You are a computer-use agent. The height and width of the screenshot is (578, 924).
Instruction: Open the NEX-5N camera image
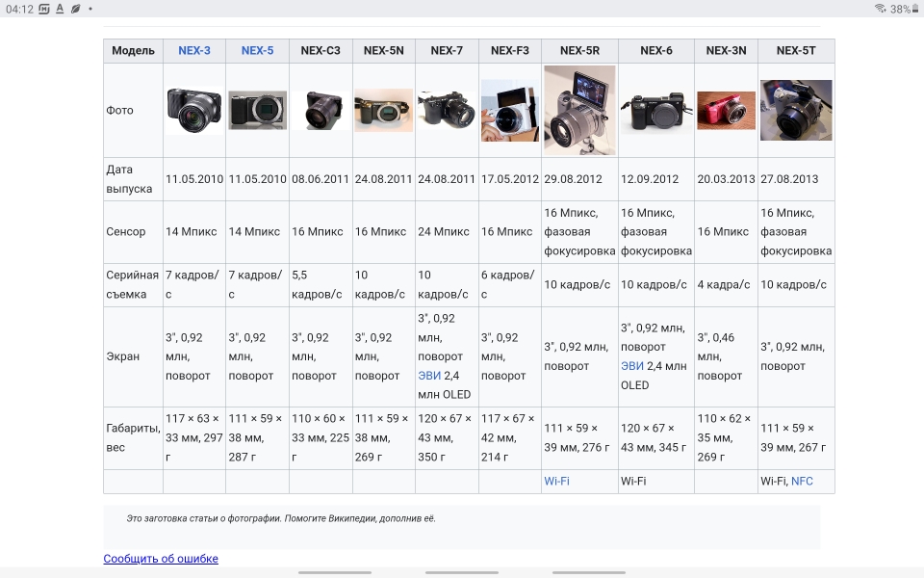click(383, 111)
